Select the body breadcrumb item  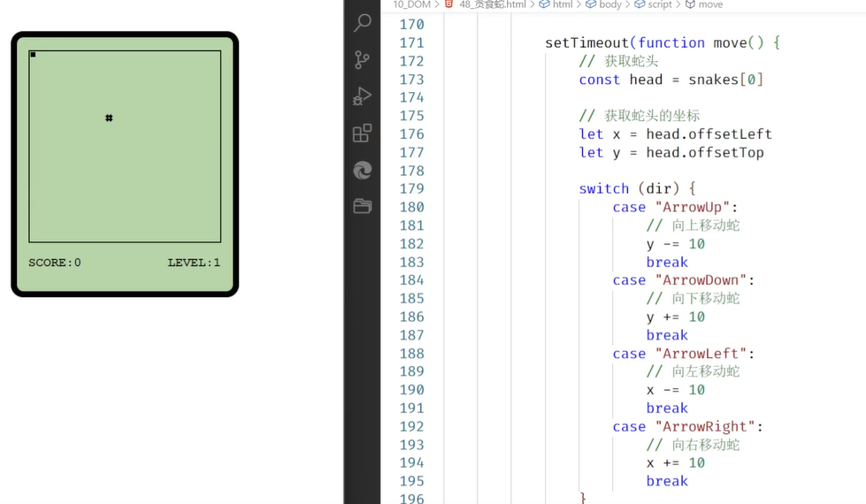pos(610,4)
